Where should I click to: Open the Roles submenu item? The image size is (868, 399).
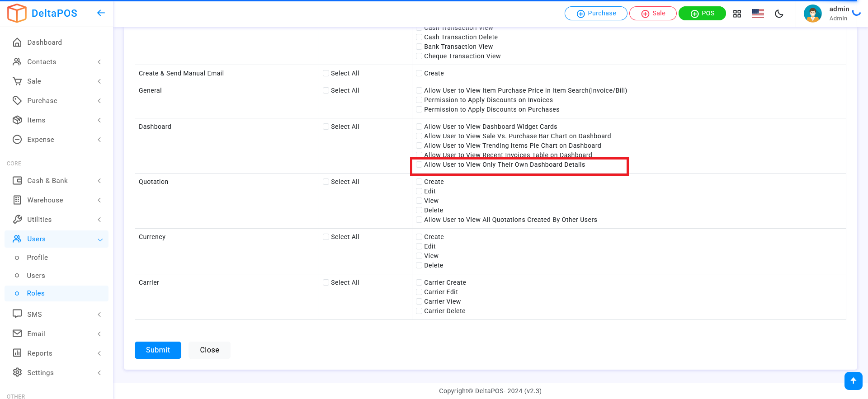click(x=36, y=293)
